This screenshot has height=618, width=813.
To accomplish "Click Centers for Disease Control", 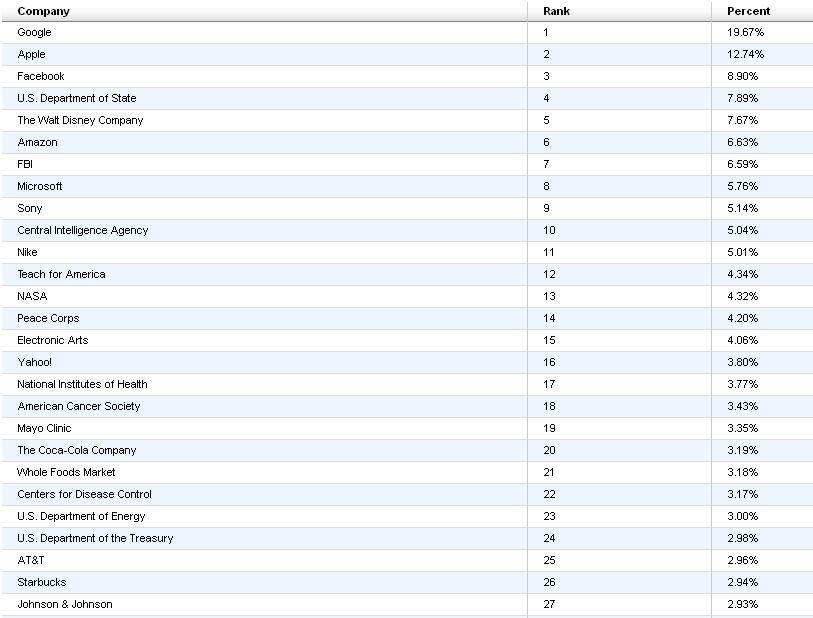I will click(x=85, y=494).
